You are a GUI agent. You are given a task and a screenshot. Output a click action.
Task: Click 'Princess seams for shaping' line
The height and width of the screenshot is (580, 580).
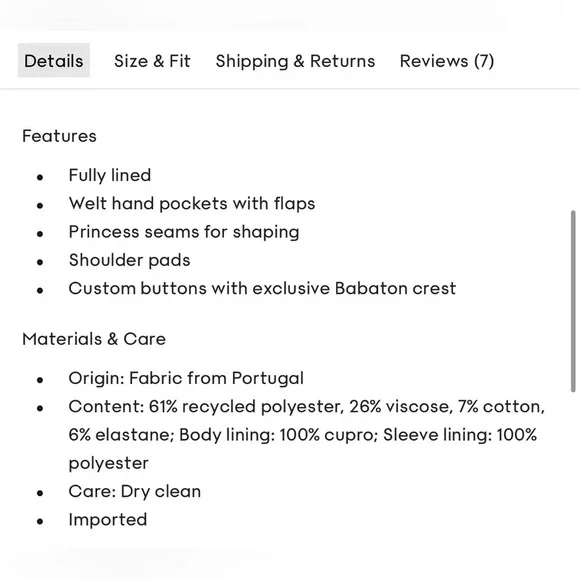coord(184,232)
